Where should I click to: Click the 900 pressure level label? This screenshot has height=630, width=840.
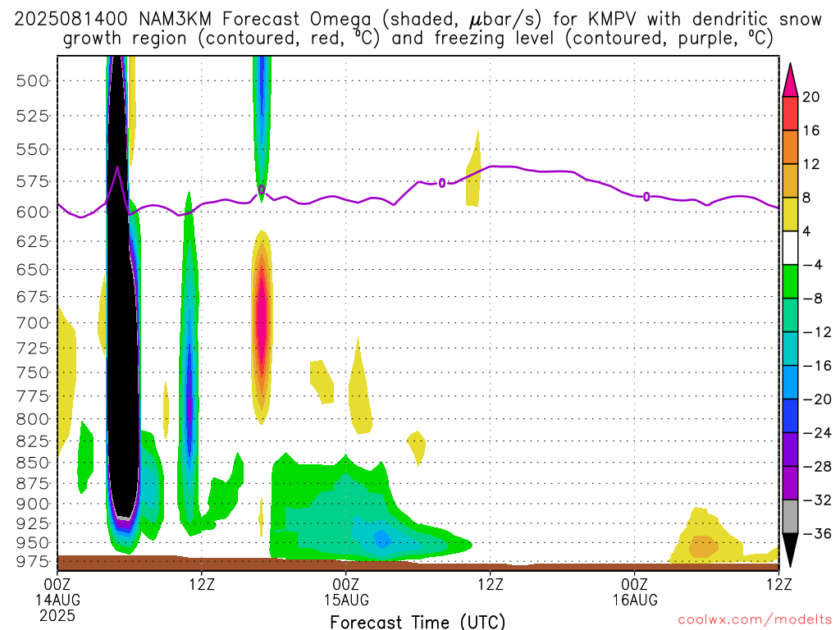coord(33,504)
